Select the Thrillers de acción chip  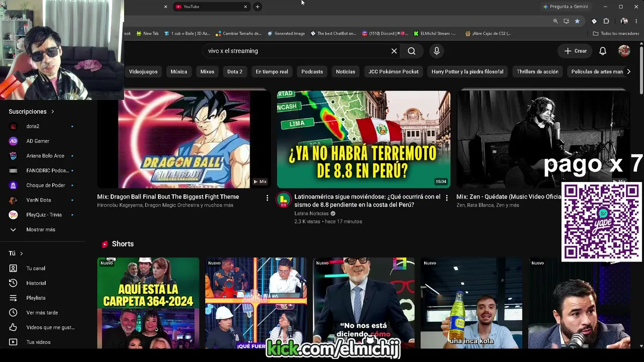coord(537,71)
